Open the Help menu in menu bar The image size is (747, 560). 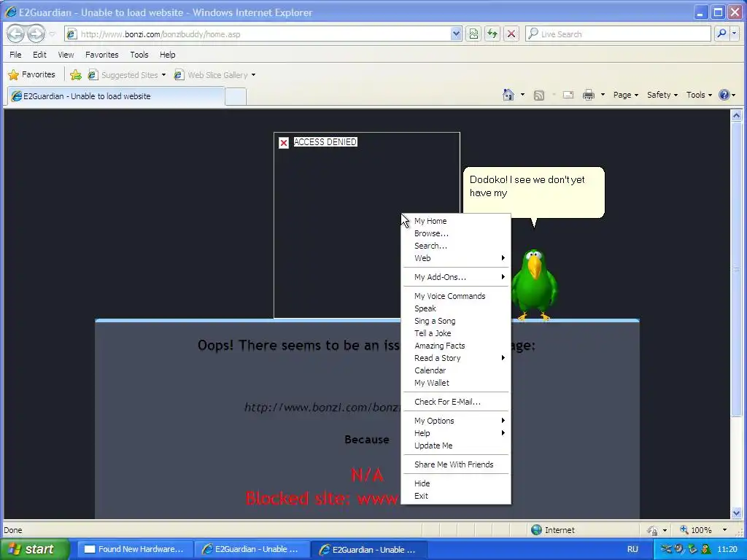coord(167,55)
